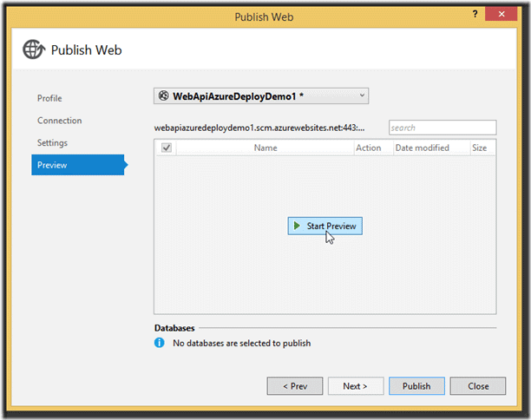Sort by the Name column header
This screenshot has width=531, height=420.
[x=265, y=148]
